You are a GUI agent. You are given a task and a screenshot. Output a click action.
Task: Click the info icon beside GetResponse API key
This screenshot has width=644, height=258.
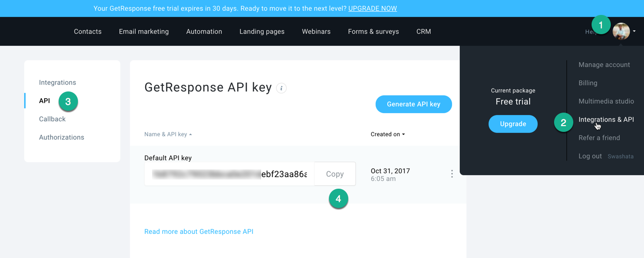(281, 88)
